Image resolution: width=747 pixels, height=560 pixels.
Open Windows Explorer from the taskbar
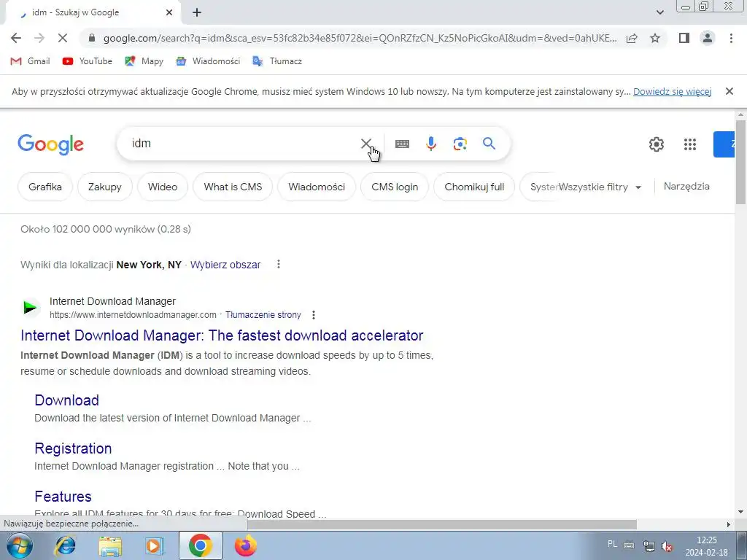110,545
